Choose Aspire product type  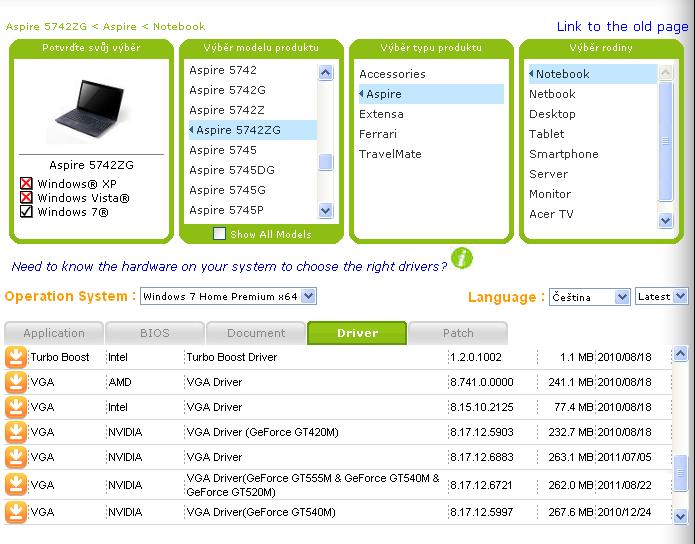point(431,94)
